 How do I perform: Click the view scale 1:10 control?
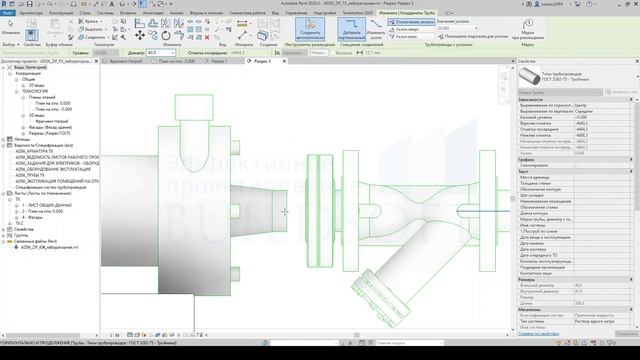[x=114, y=335]
